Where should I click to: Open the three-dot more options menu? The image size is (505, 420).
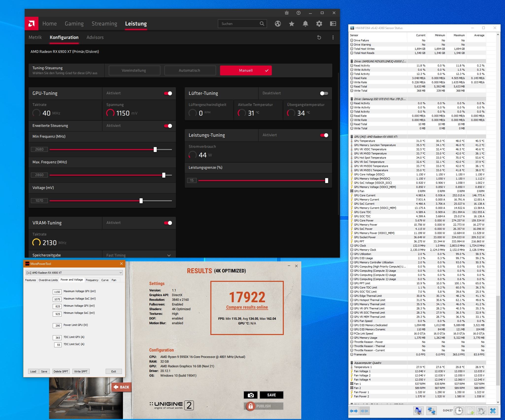[x=333, y=37]
